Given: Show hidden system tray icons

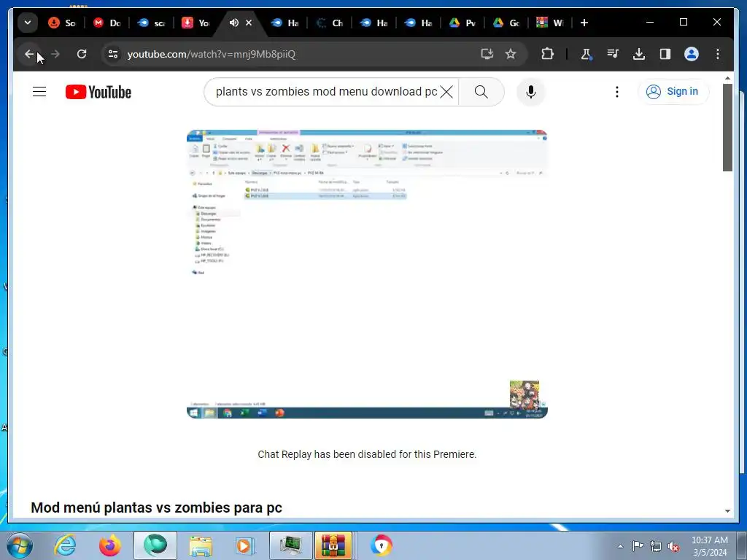Looking at the screenshot, I should point(620,546).
